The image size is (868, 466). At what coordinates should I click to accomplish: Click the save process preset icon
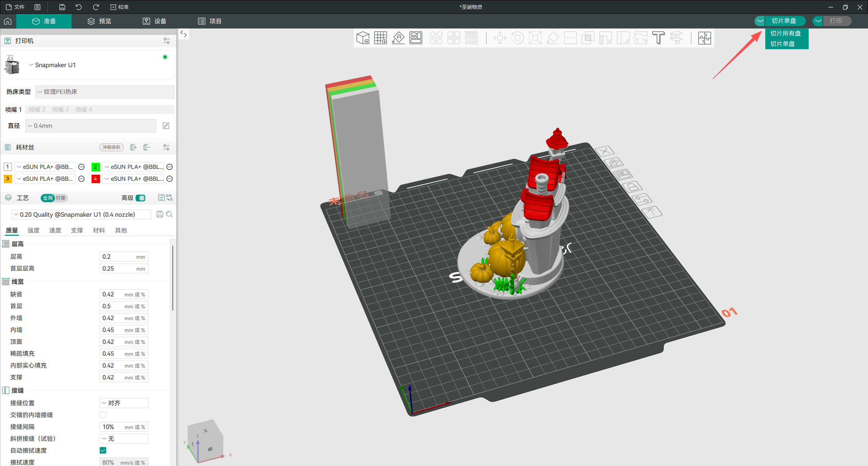click(x=160, y=214)
